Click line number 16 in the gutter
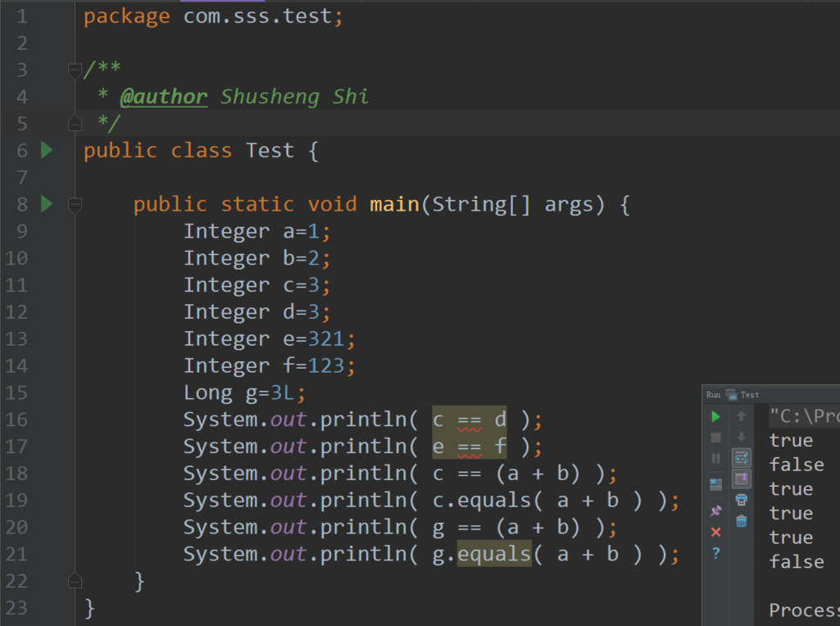Screen dimensions: 840x626 (x=16, y=420)
